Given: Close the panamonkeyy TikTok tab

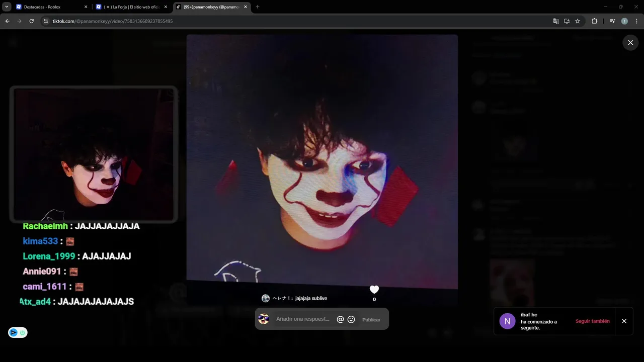Looking at the screenshot, I should coord(246,7).
